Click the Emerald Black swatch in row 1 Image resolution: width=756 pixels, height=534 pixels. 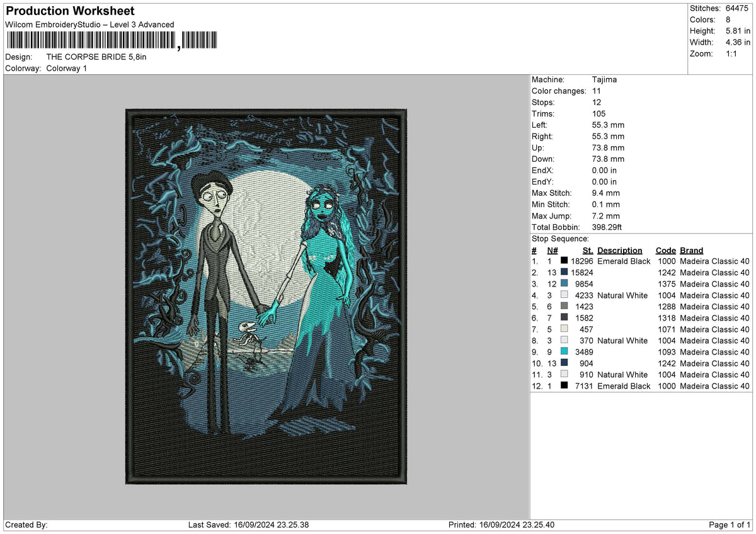pos(564,261)
